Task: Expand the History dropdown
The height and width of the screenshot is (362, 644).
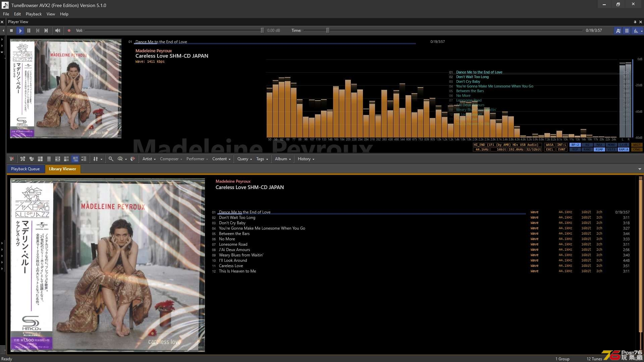Action: click(x=306, y=159)
